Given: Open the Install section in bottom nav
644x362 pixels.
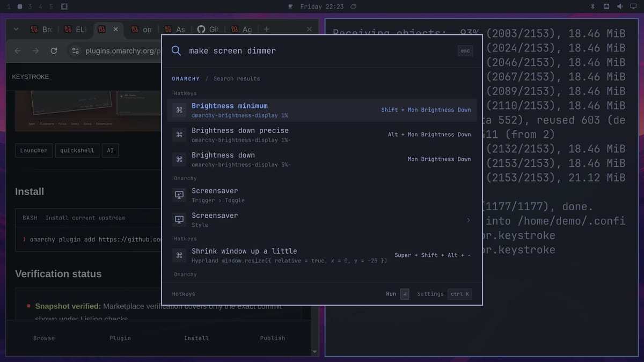Looking at the screenshot, I should click(x=196, y=338).
